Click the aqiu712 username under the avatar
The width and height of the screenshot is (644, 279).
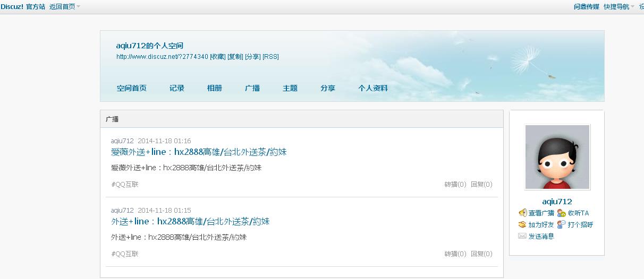click(x=557, y=202)
